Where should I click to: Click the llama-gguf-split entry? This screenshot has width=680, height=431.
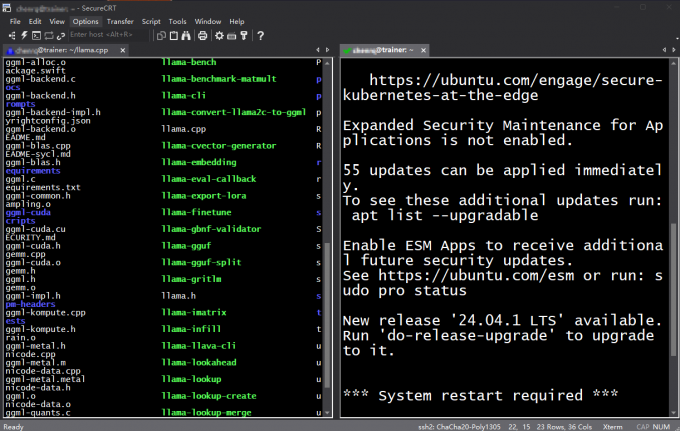point(201,262)
